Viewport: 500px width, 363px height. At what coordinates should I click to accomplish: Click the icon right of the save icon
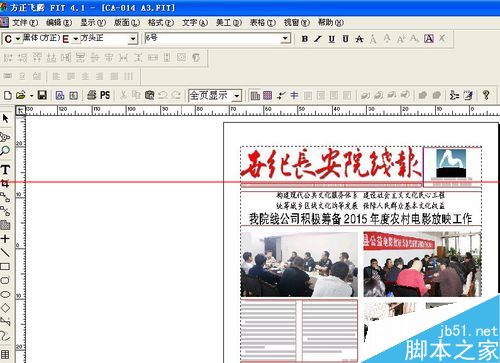(x=60, y=96)
